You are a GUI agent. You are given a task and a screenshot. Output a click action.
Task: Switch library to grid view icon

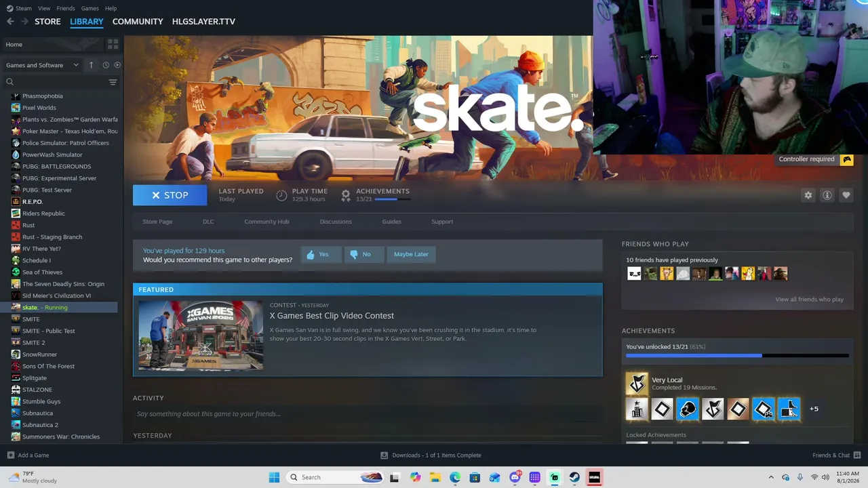tap(113, 44)
